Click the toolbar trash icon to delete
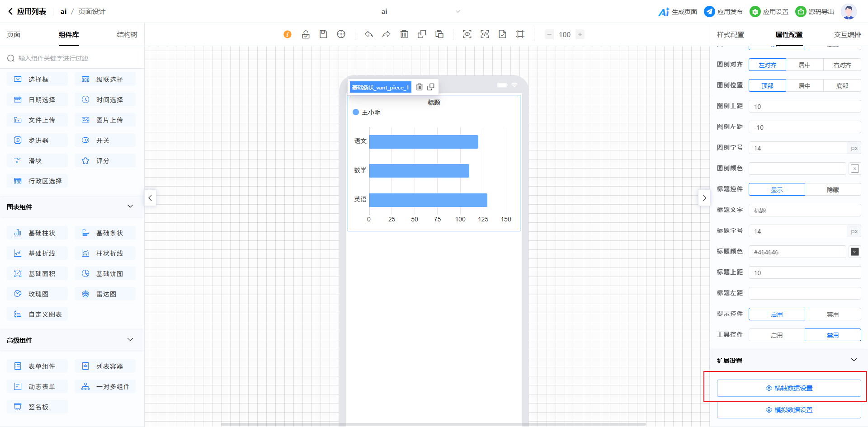Image resolution: width=868 pixels, height=427 pixels. tap(404, 34)
